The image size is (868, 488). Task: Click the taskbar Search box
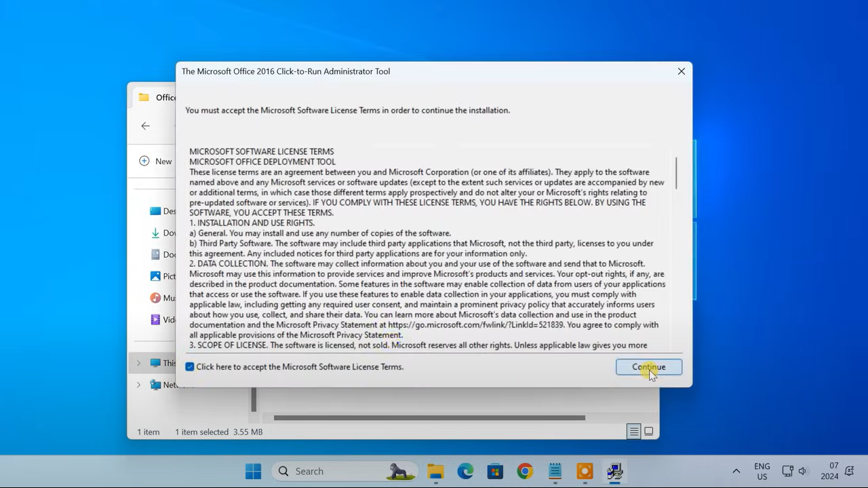(x=344, y=471)
